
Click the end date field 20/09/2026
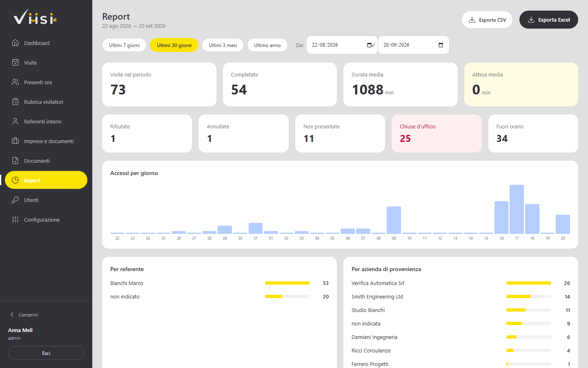[414, 45]
